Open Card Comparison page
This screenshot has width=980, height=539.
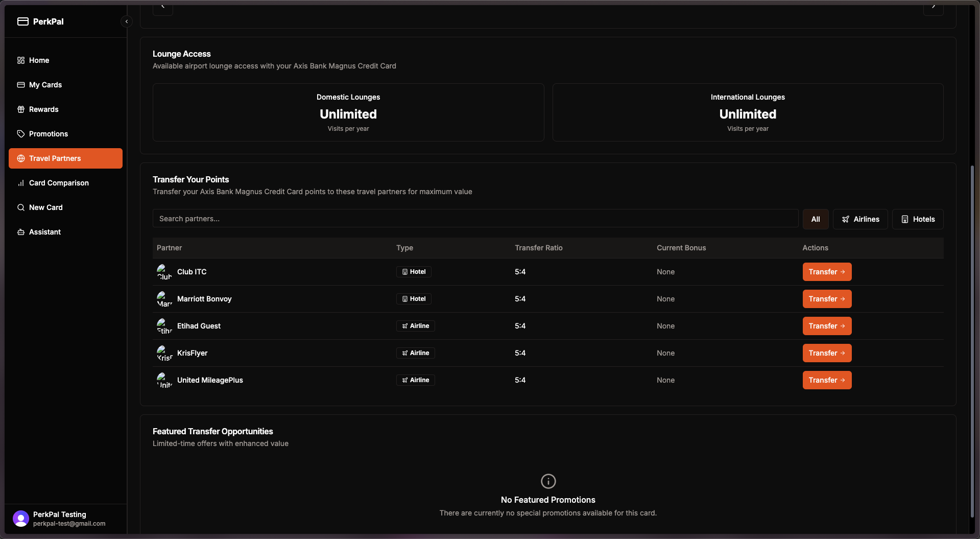click(x=65, y=183)
